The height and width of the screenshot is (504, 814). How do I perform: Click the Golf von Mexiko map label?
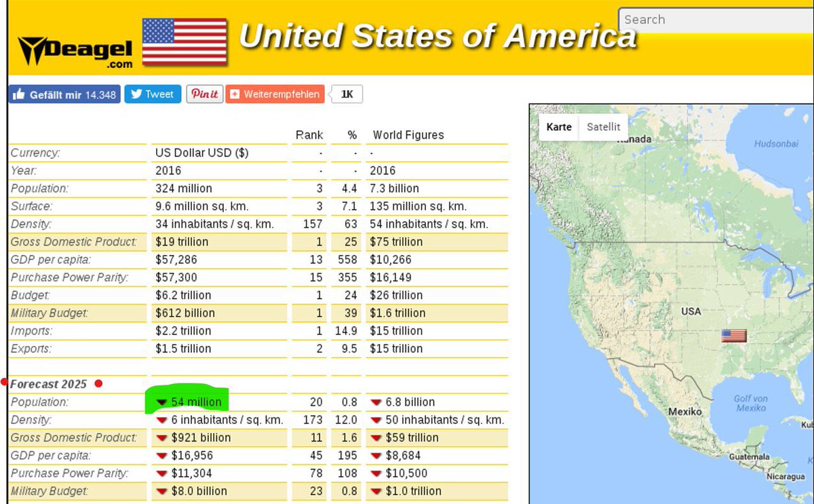[750, 403]
